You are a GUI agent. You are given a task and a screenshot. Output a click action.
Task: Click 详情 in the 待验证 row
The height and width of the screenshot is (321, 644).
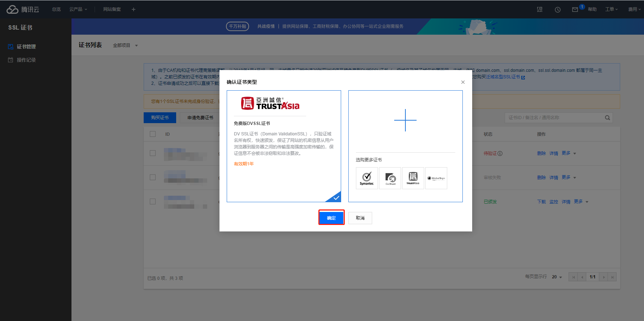pos(554,153)
